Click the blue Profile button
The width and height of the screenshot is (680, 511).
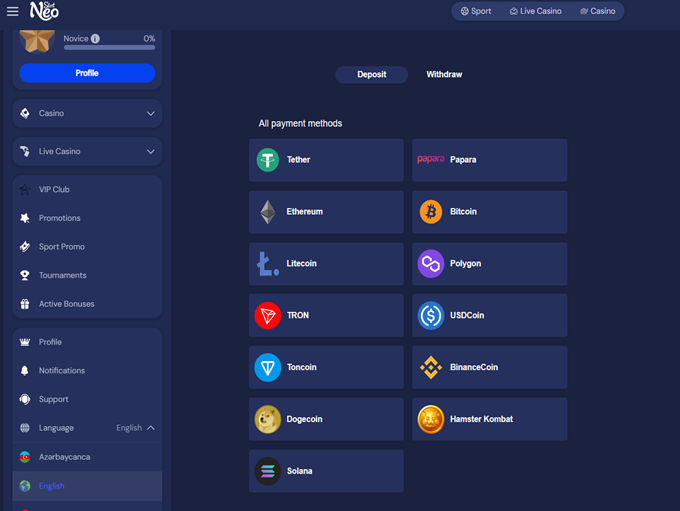(87, 73)
